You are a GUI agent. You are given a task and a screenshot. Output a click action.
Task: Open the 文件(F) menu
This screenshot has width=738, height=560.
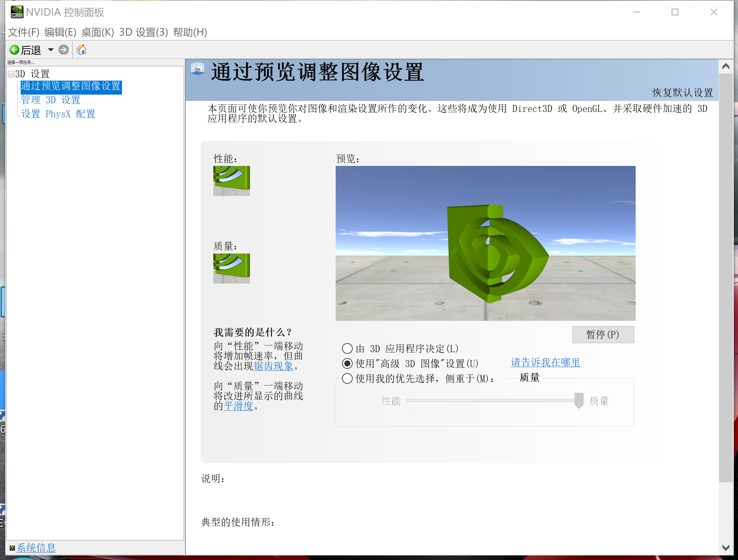[24, 32]
